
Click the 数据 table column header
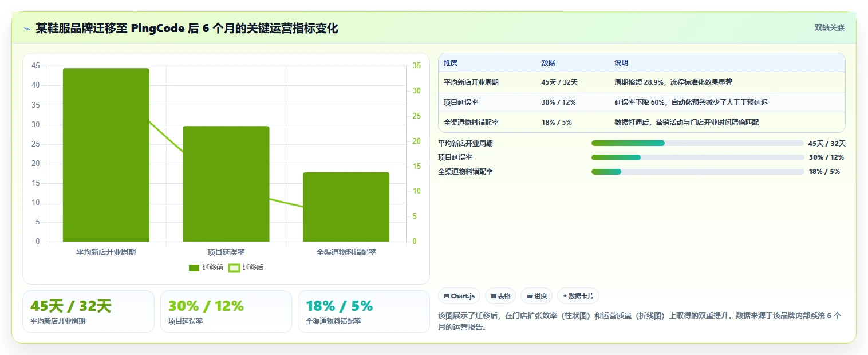572,63
